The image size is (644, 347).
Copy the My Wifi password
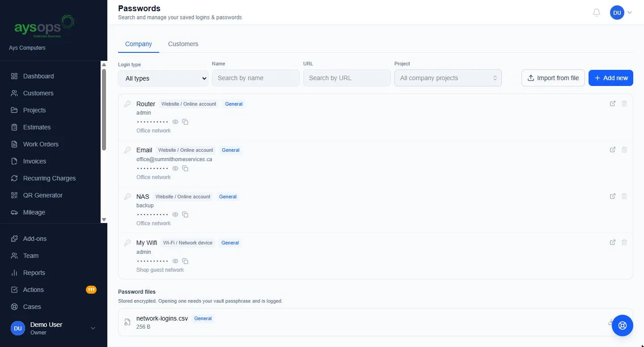(185, 261)
